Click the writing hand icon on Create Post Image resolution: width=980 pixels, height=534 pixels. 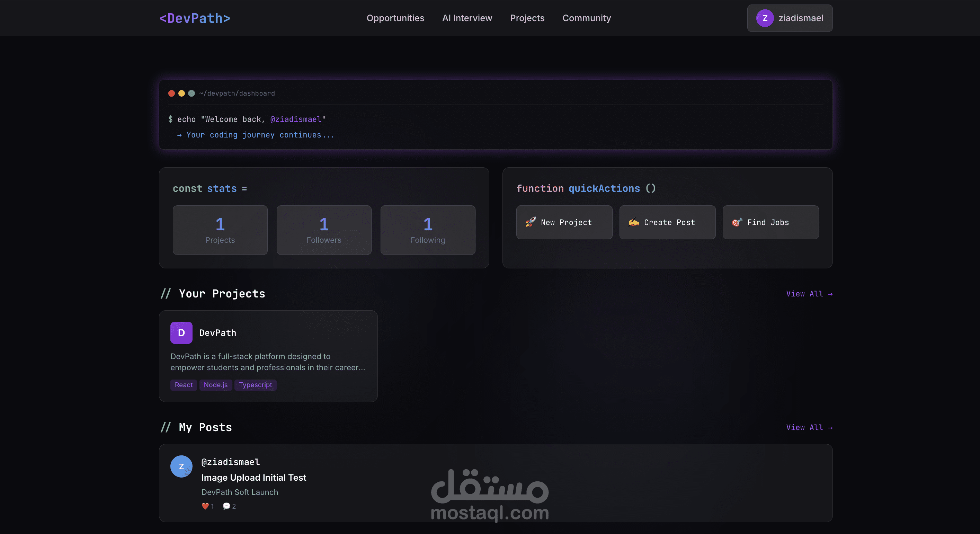coord(634,222)
